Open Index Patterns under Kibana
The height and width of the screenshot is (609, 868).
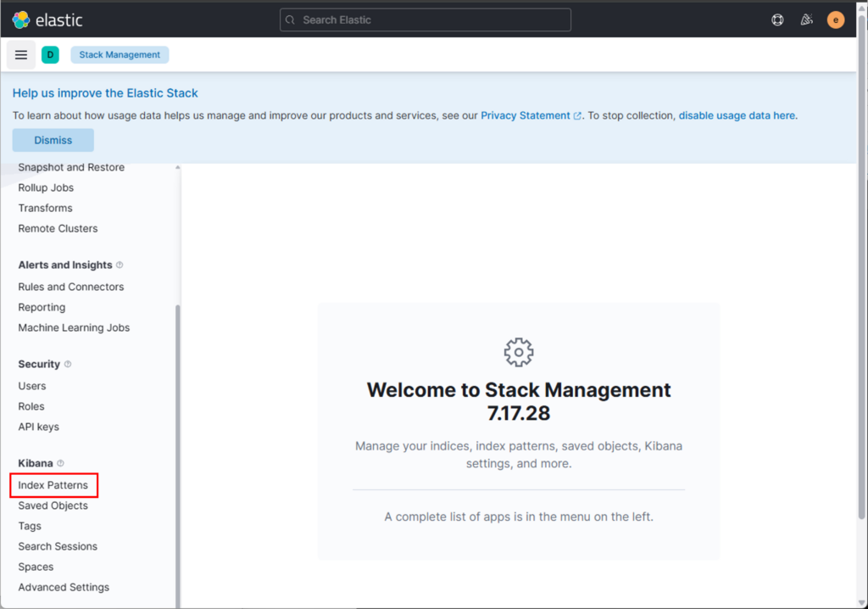[x=53, y=485]
